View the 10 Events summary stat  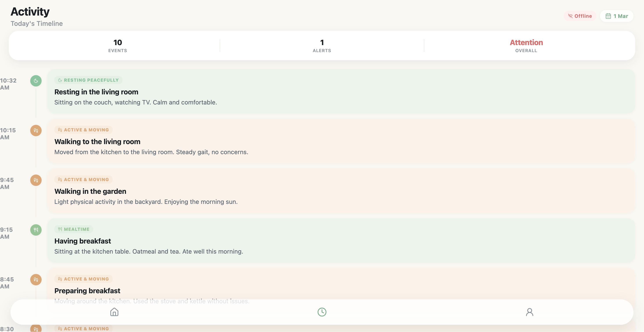(x=117, y=46)
